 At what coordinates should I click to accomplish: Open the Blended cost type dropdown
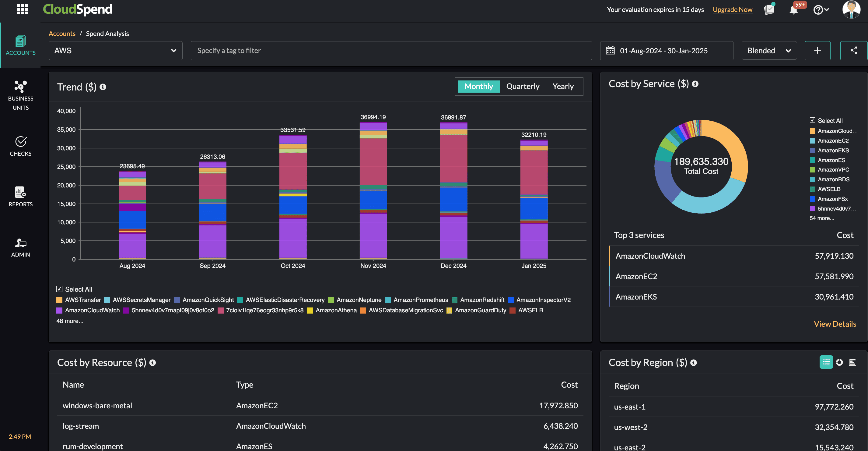pyautogui.click(x=769, y=51)
